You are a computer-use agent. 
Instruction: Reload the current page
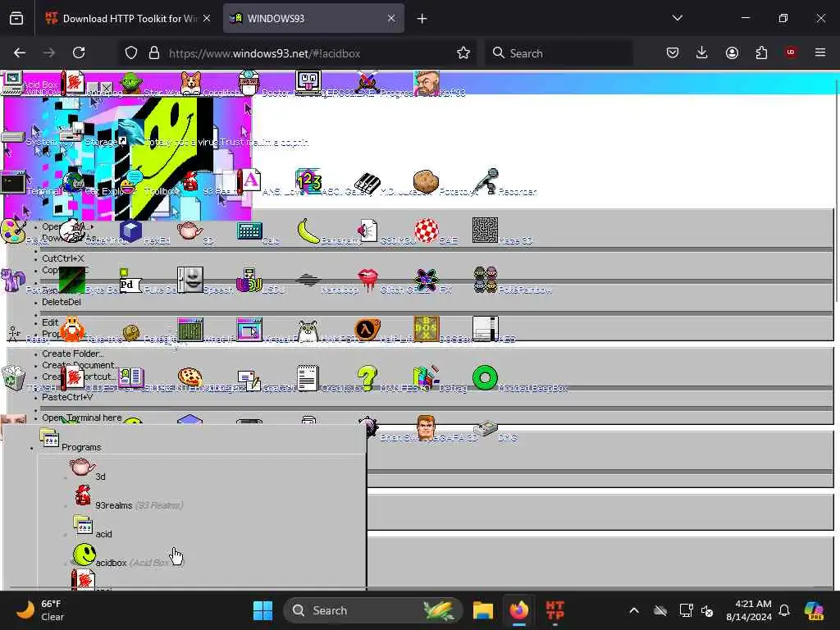coord(79,52)
